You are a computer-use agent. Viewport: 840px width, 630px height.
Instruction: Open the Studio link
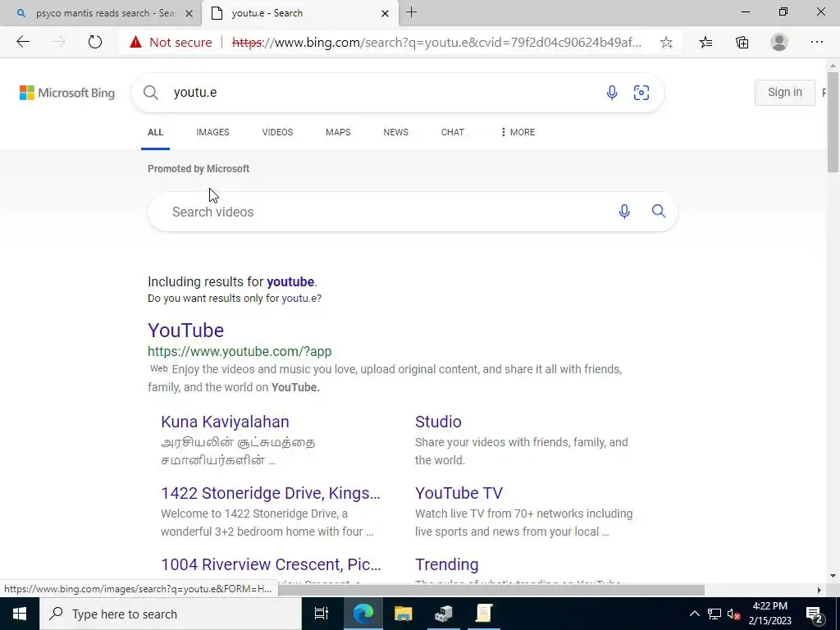(438, 422)
